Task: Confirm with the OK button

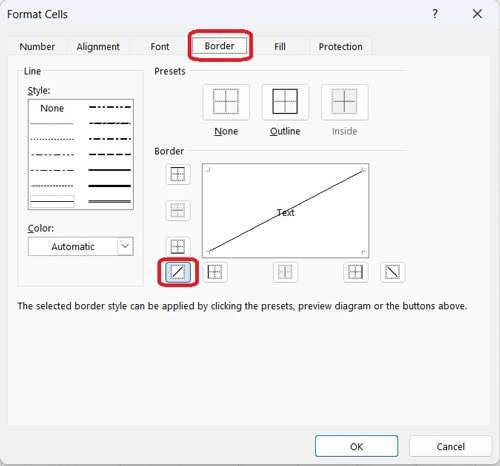Action: [x=356, y=446]
